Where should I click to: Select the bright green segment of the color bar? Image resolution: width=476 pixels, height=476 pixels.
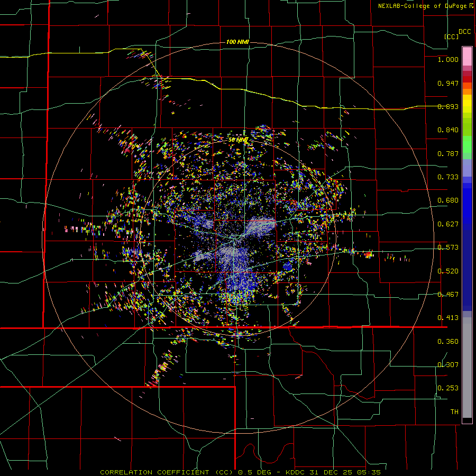(467, 144)
